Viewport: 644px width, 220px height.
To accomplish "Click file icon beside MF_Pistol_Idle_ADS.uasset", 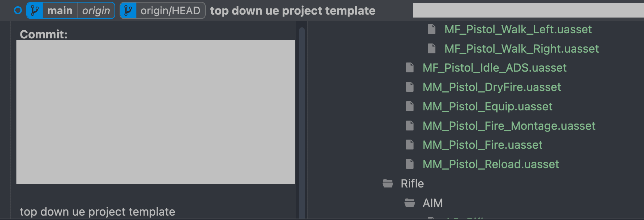I will point(410,68).
